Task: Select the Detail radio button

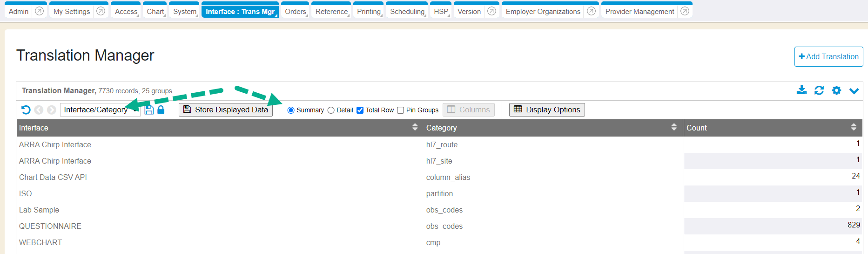Action: coord(331,110)
